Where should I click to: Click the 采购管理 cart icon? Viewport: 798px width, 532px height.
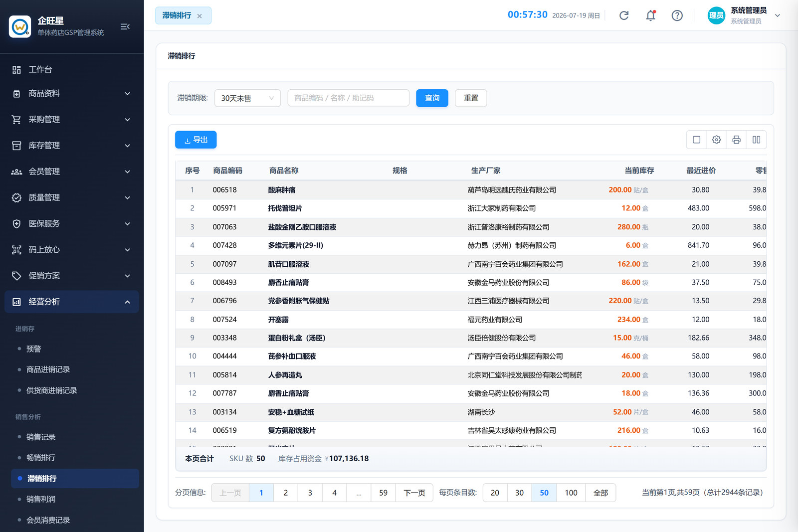pos(16,120)
